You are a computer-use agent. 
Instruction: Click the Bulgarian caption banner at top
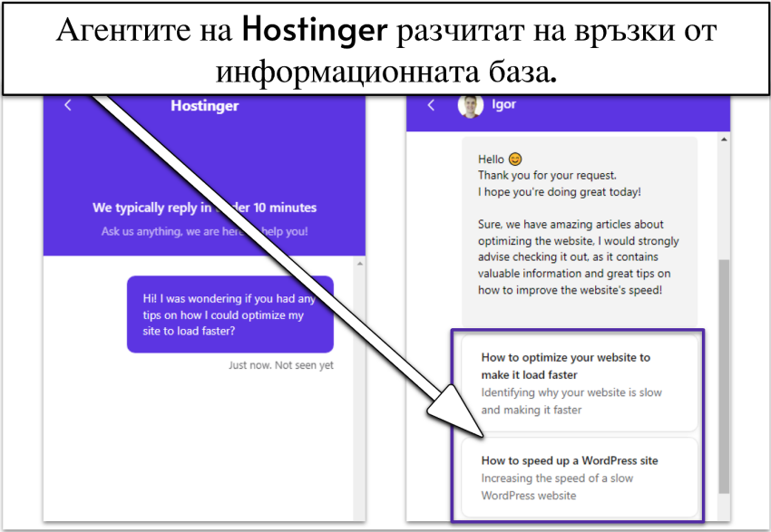pos(385,47)
